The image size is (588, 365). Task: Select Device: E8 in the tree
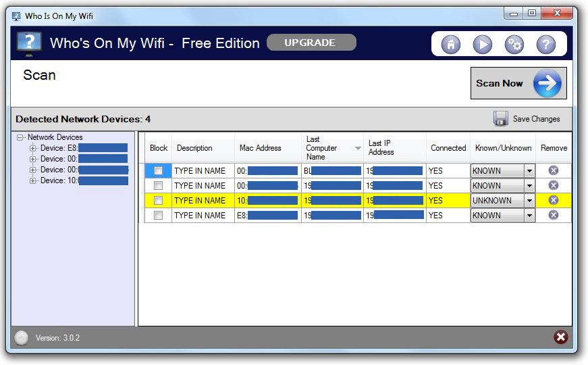[x=84, y=148]
